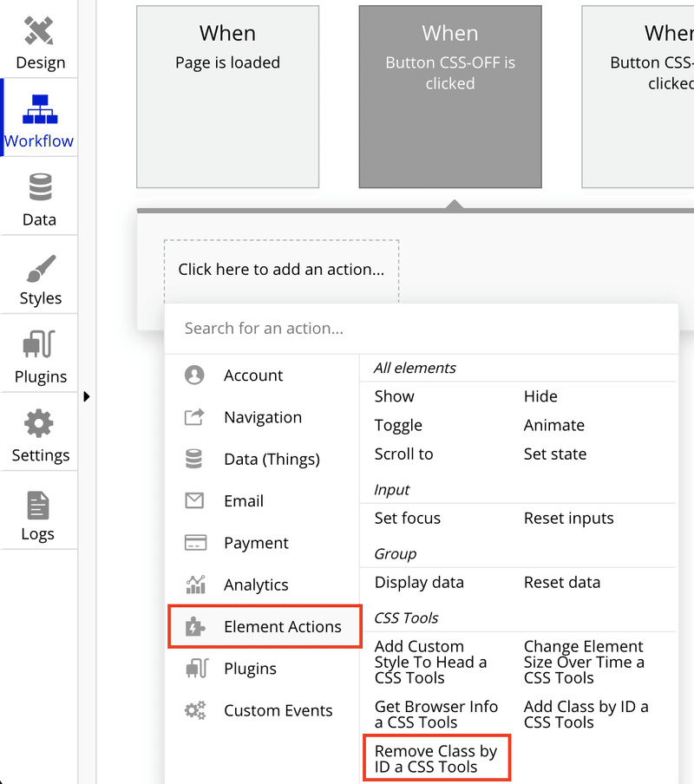This screenshot has height=784, width=694.
Task: Click the Navigation category icon
Action: pos(194,417)
